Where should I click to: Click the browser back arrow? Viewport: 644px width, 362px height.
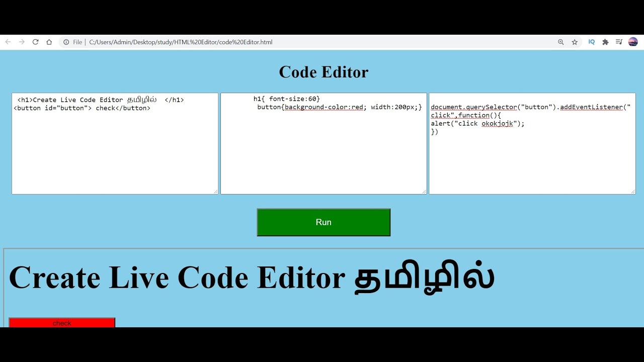[x=8, y=42]
